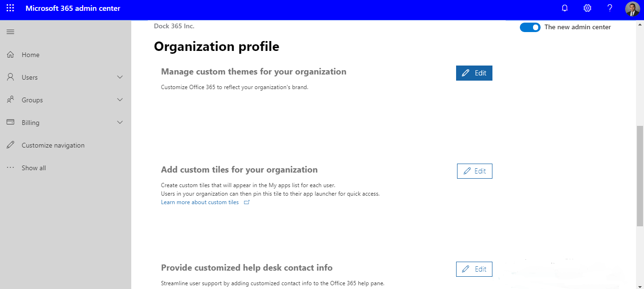Expand the Billing section

point(119,122)
